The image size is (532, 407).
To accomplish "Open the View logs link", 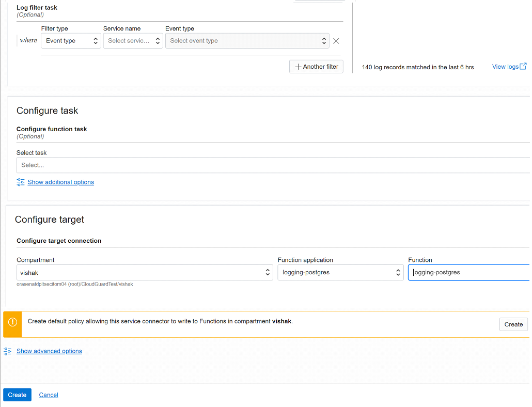I will click(504, 66).
